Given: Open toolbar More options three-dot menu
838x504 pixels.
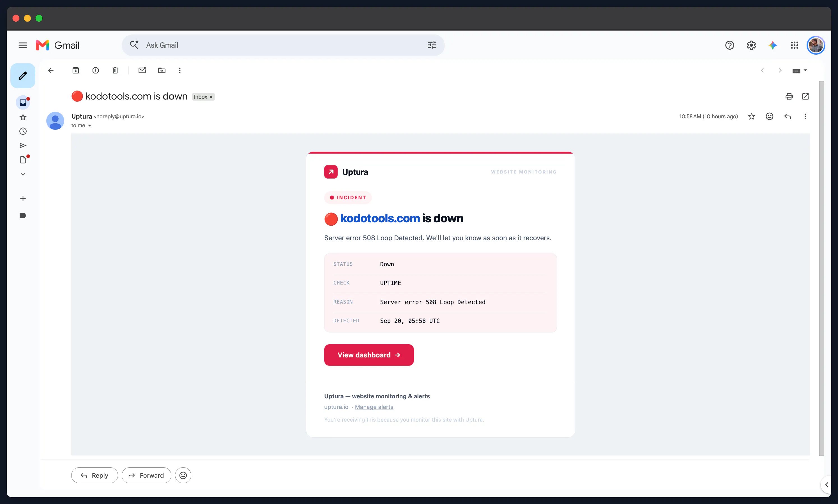Looking at the screenshot, I should coord(180,70).
